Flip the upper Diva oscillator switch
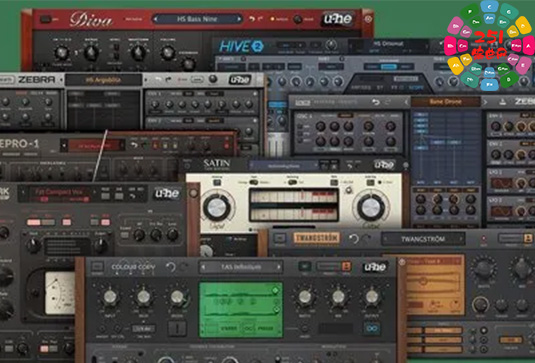This screenshot has height=363, width=535. tap(116, 46)
